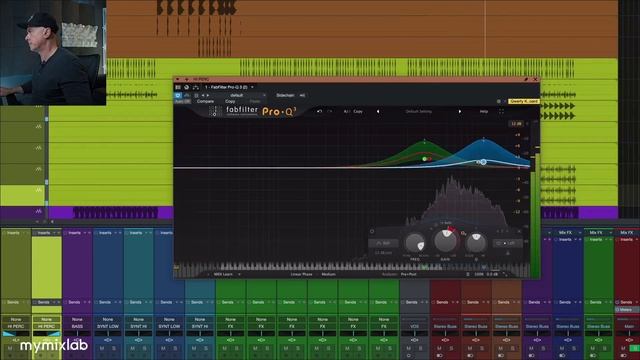Click the FREQ knob
640x360 pixels.
point(415,242)
